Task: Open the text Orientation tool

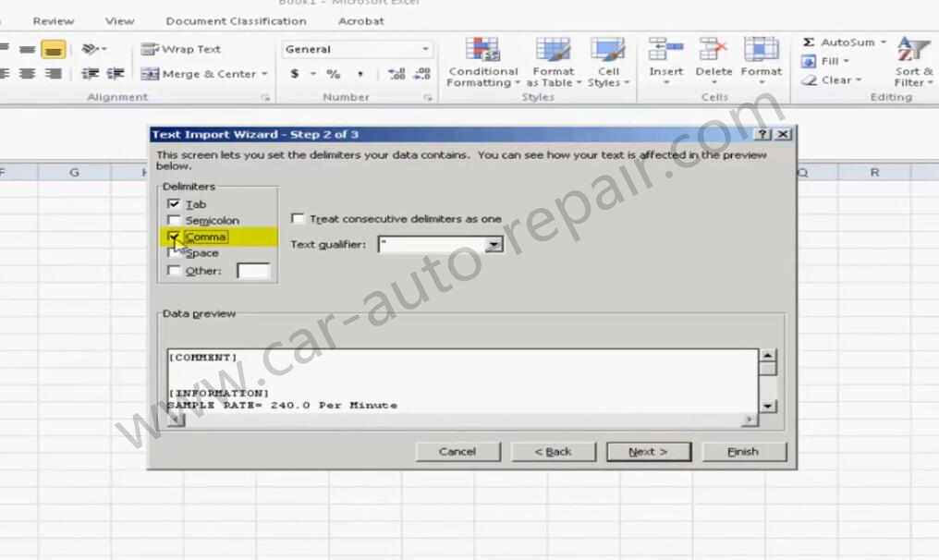Action: (x=90, y=49)
